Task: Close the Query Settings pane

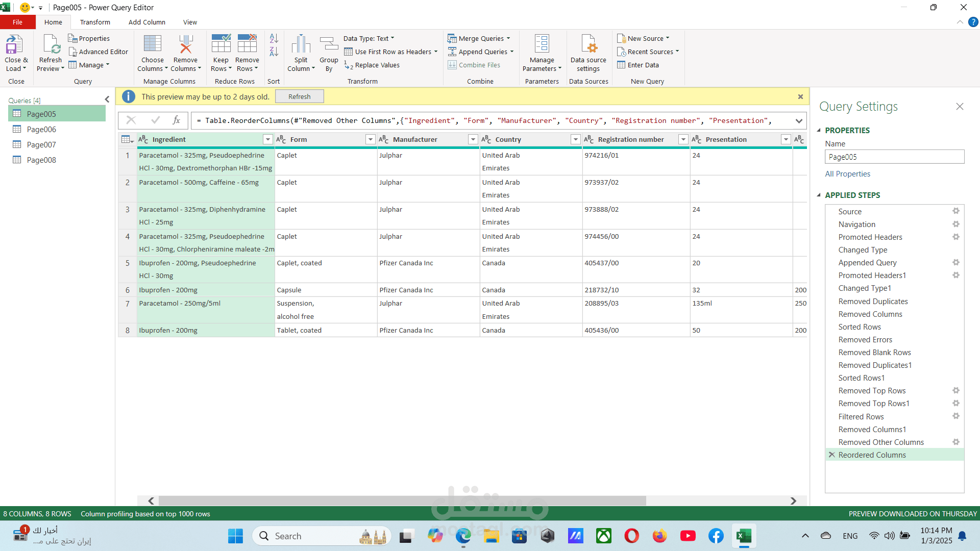Action: tap(960, 106)
